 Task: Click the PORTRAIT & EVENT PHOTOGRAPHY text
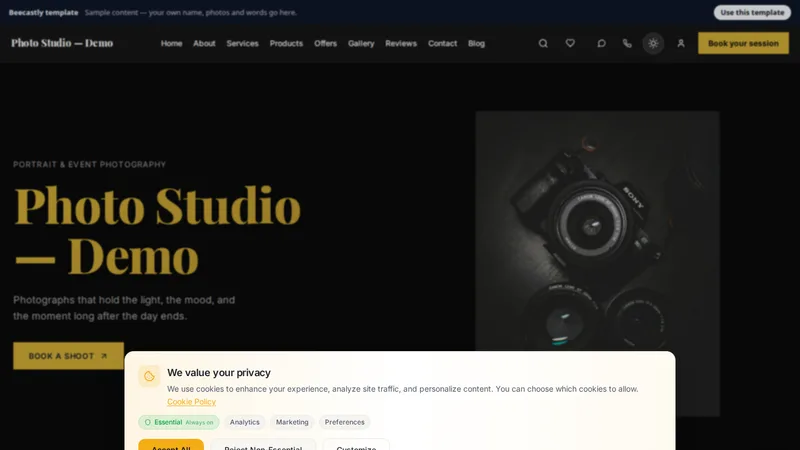coord(89,164)
